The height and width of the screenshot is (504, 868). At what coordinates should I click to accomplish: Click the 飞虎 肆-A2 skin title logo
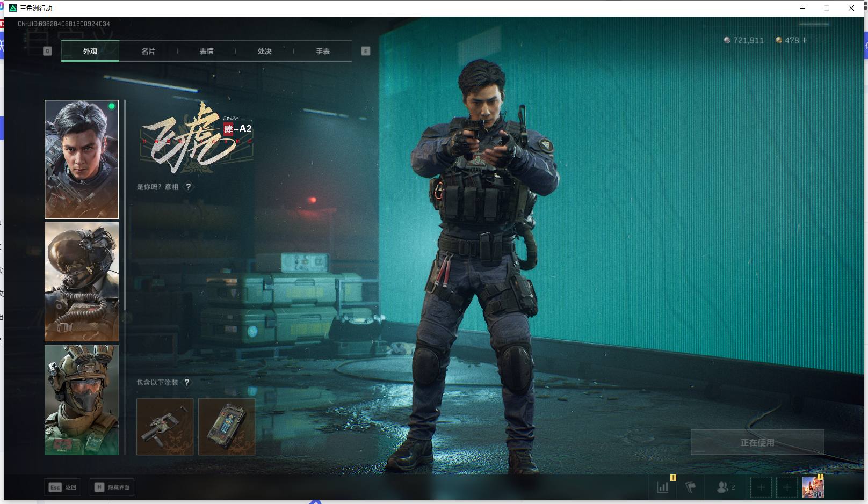[x=197, y=138]
